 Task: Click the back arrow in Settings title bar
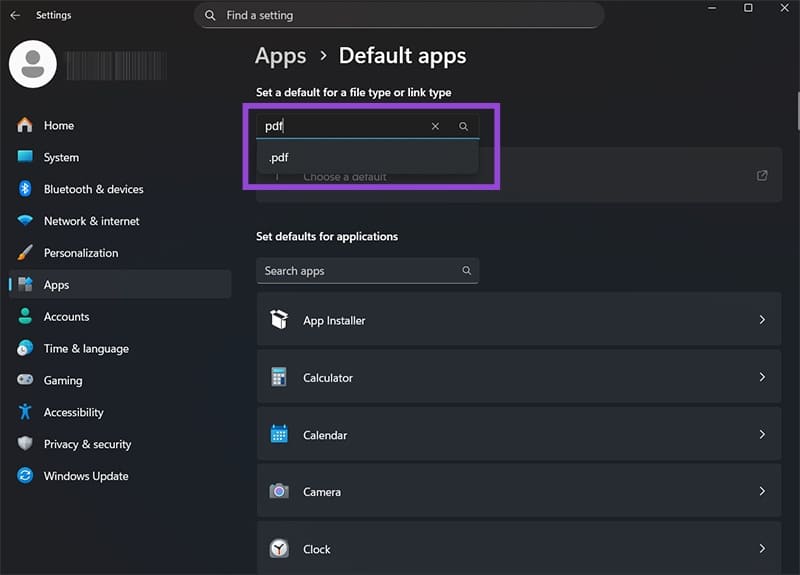tap(15, 15)
